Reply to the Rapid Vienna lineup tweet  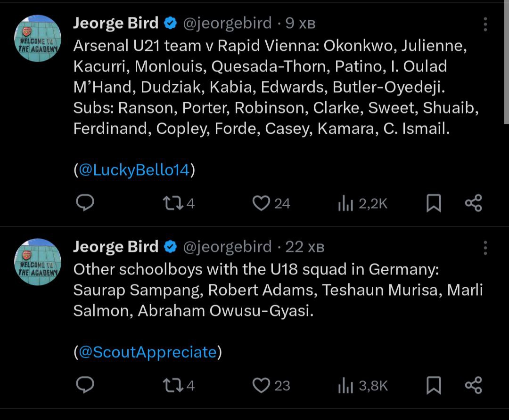point(85,203)
